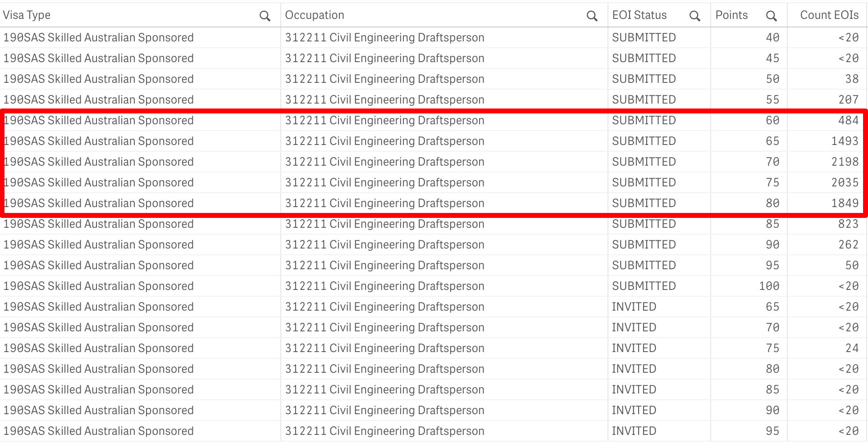
Task: Select the Count EOIs cell showing 1493
Action: 845,141
